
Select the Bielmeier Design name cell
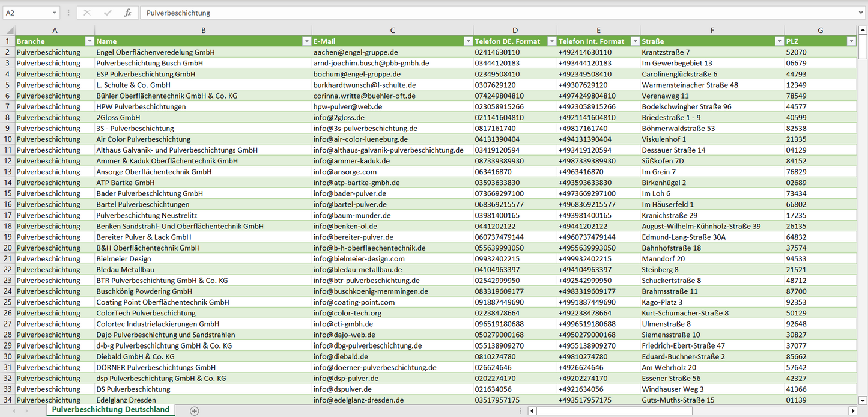click(x=124, y=259)
